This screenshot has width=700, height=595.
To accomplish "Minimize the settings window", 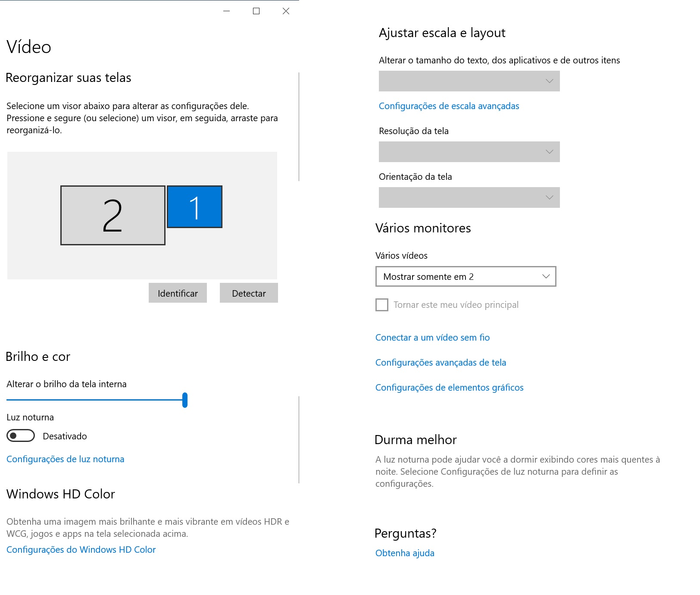I will click(227, 11).
